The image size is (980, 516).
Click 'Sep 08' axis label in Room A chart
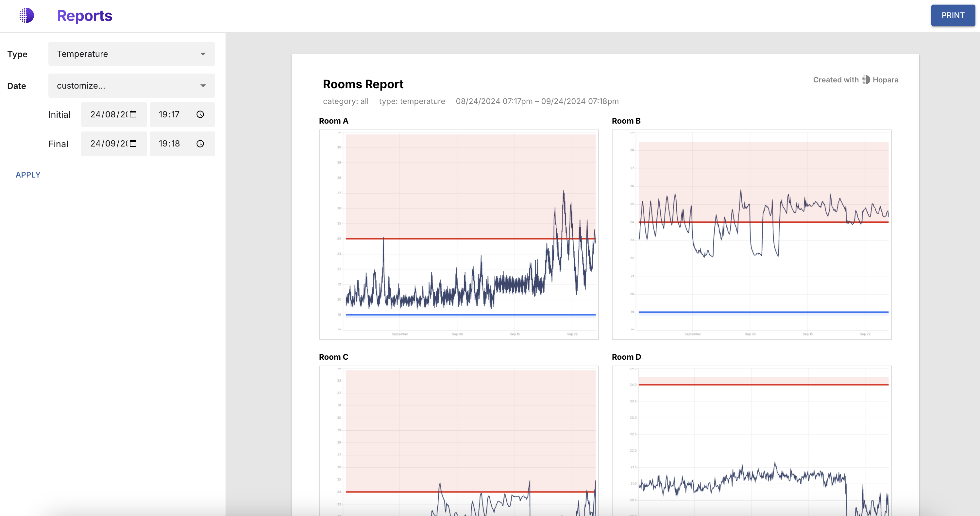click(x=457, y=334)
